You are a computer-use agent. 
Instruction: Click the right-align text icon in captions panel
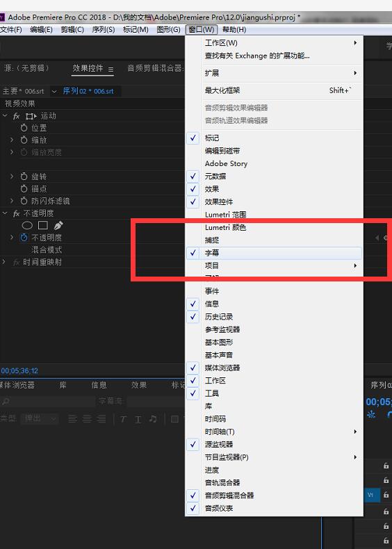tap(101, 419)
